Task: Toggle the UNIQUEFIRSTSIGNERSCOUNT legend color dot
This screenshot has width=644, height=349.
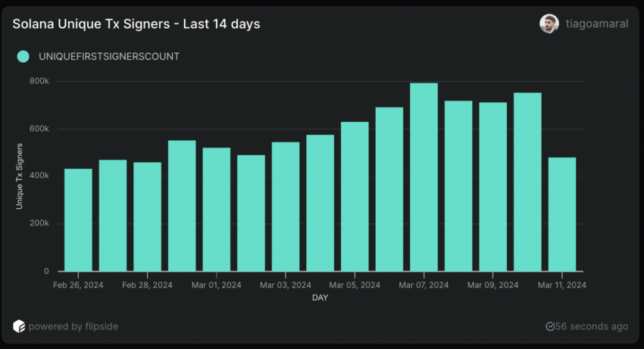Action: tap(23, 56)
